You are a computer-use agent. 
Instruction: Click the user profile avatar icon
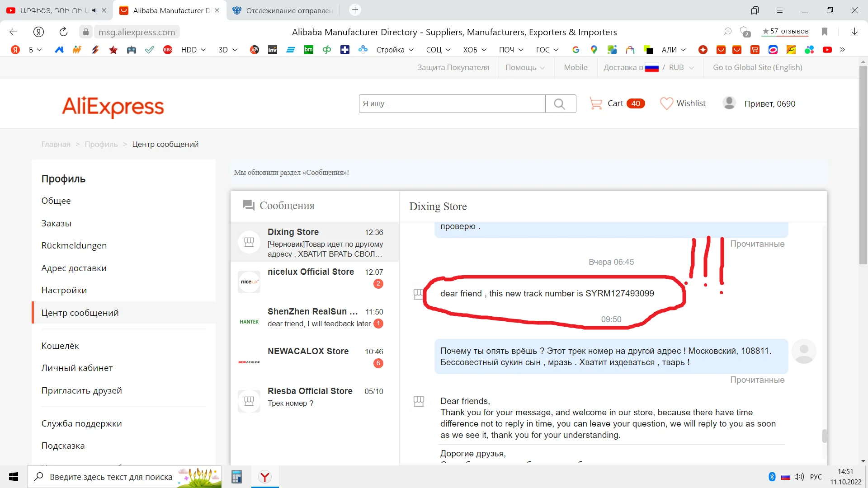(x=729, y=103)
